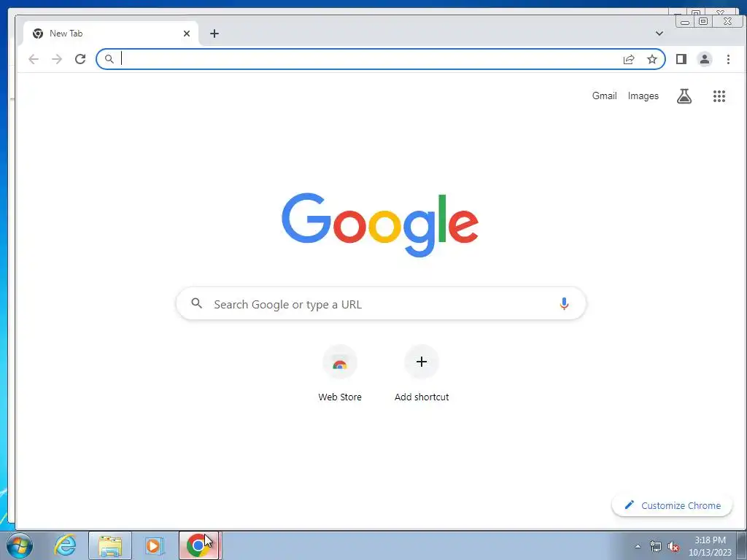Open the muted volume tray icon
Image resolution: width=747 pixels, height=560 pixels.
(673, 546)
